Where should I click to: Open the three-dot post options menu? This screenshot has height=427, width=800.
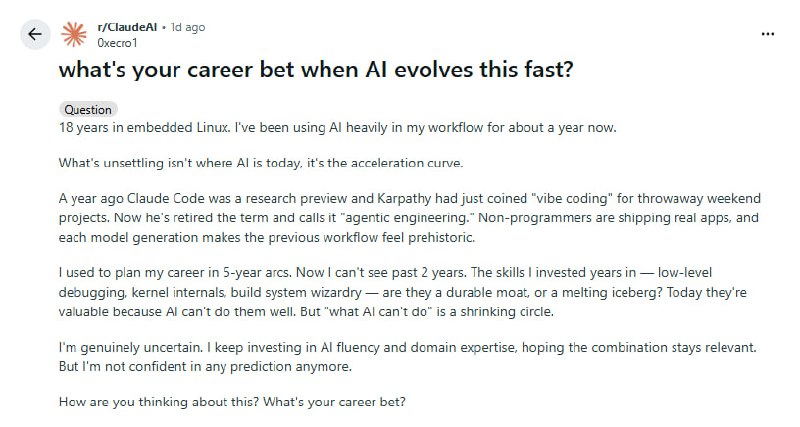(768, 33)
